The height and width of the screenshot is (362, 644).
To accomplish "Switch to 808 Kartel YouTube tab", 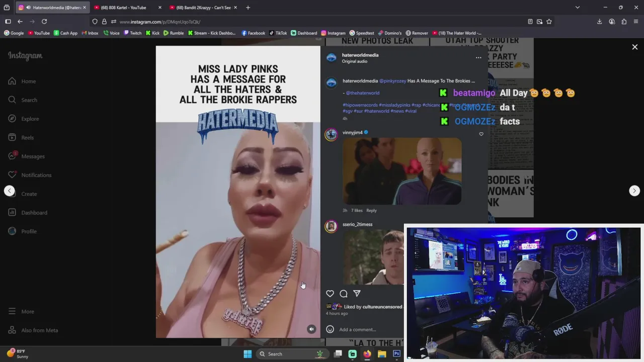I will point(124,8).
